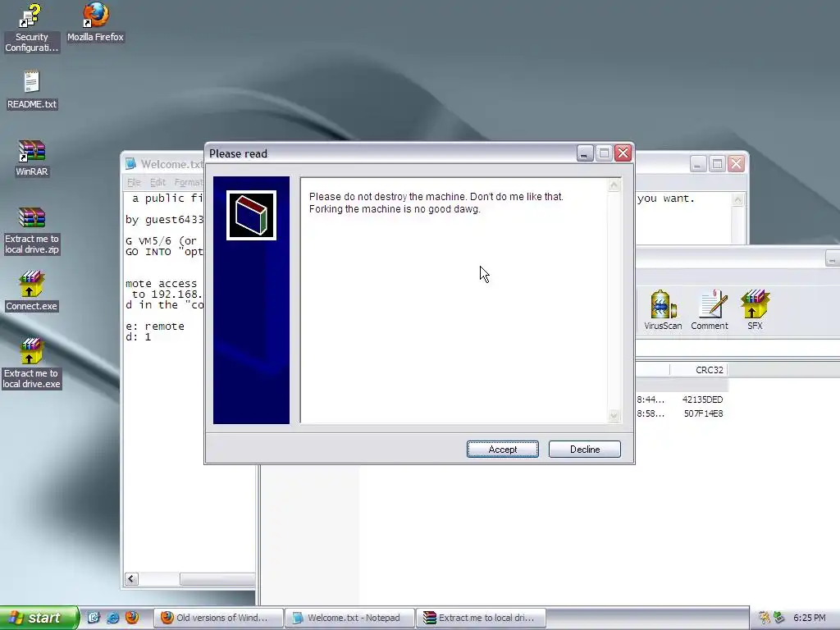Image resolution: width=840 pixels, height=630 pixels.
Task: Click the box logo image in dialog
Action: click(x=251, y=216)
